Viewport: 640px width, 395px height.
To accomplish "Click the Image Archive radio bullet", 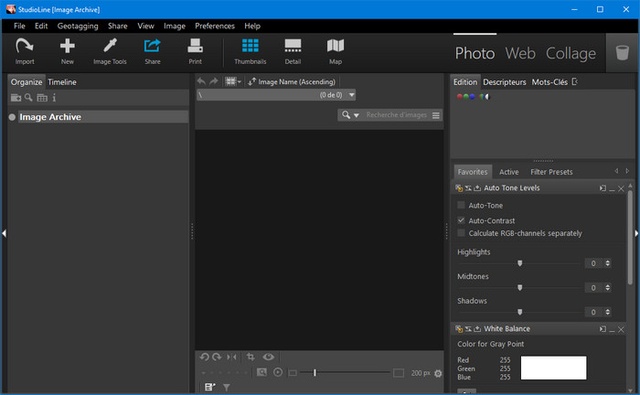I will [12, 117].
